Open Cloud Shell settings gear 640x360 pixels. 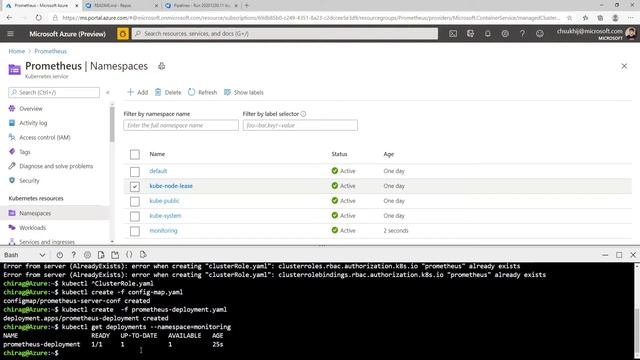click(87, 255)
